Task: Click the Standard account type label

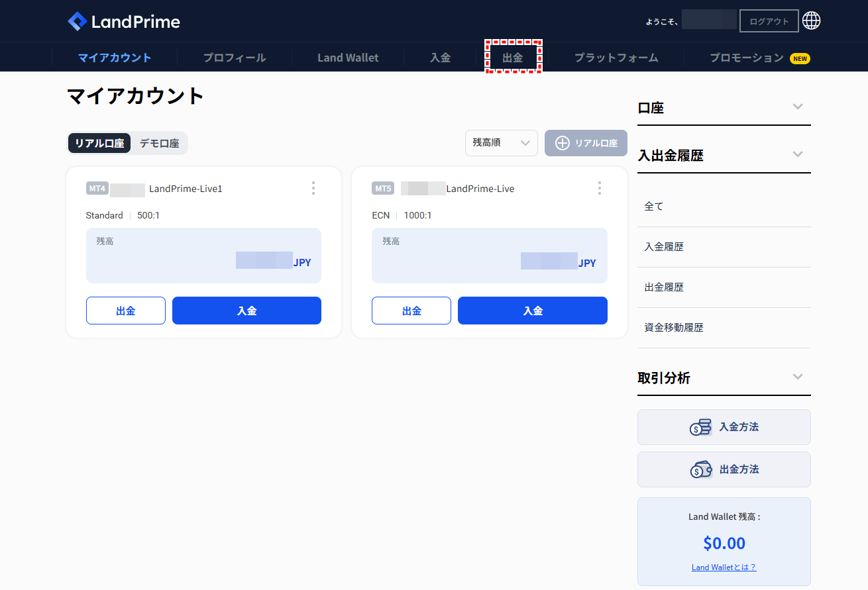Action: (x=105, y=215)
